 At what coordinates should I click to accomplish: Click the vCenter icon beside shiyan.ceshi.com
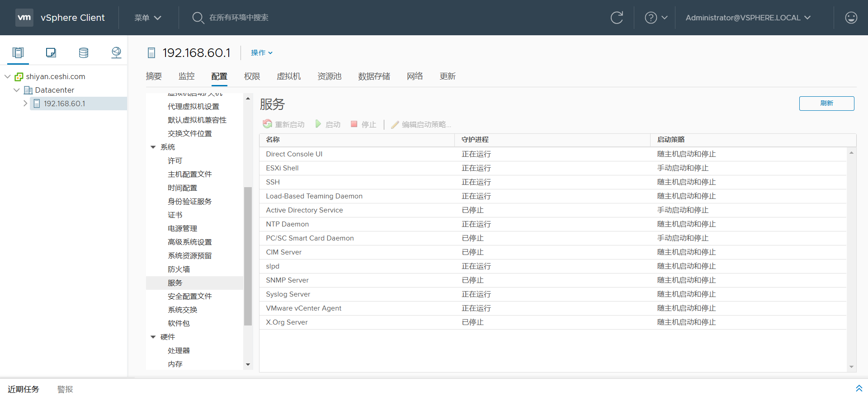coord(19,77)
